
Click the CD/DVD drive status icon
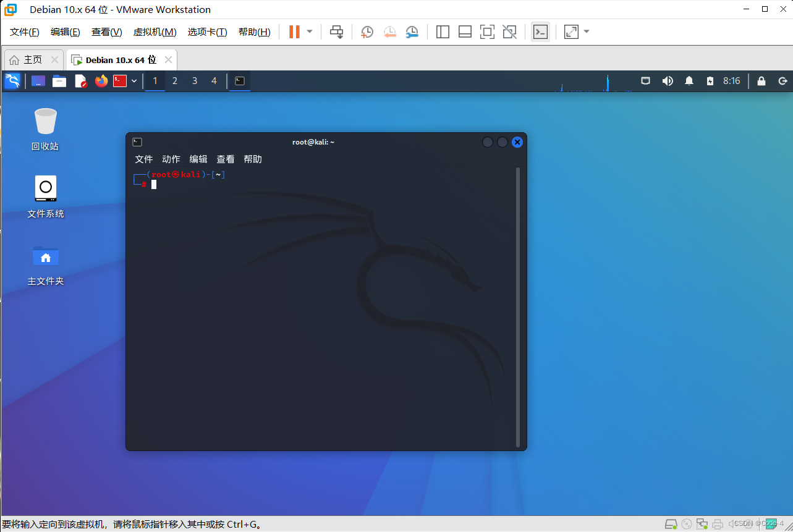[687, 524]
